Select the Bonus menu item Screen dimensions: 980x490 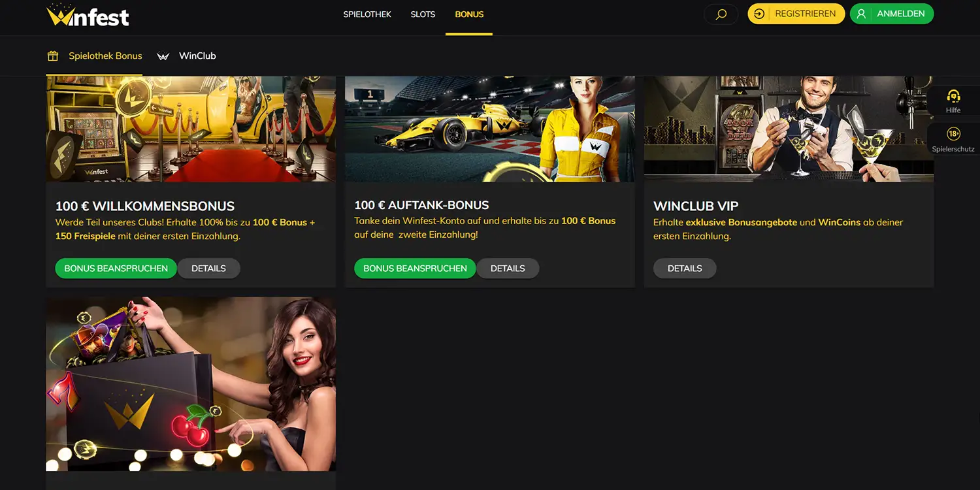pyautogui.click(x=469, y=14)
